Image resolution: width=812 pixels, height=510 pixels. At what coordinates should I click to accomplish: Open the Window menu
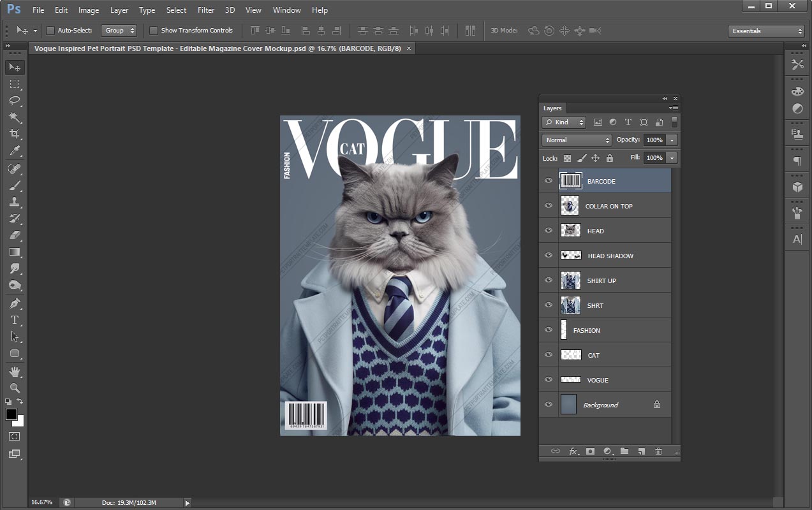(287, 10)
